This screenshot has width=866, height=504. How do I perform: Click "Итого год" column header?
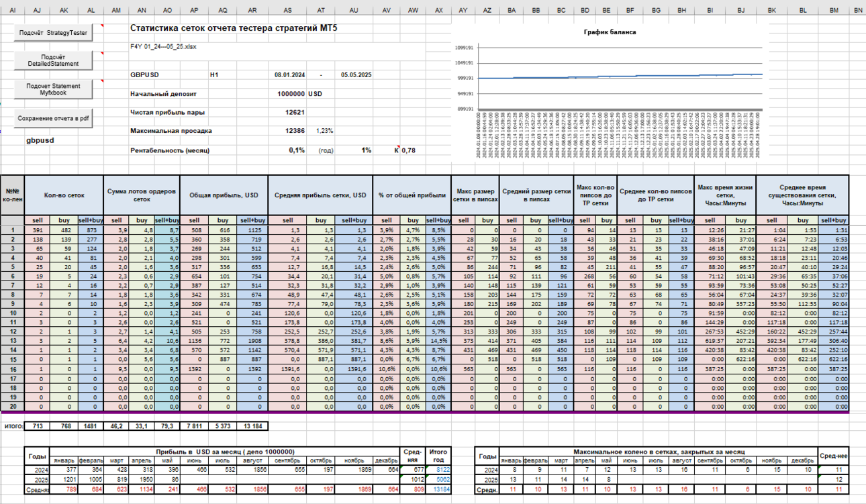(439, 456)
